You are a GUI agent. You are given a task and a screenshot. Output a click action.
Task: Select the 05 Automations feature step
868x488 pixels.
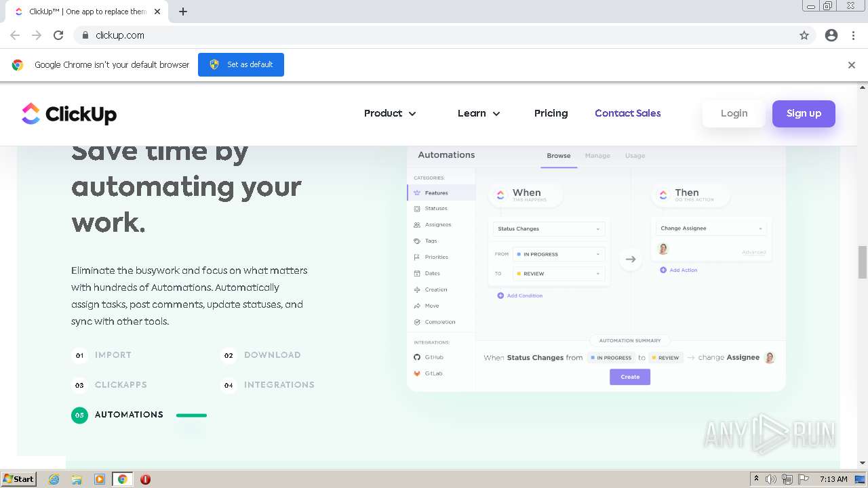117,415
